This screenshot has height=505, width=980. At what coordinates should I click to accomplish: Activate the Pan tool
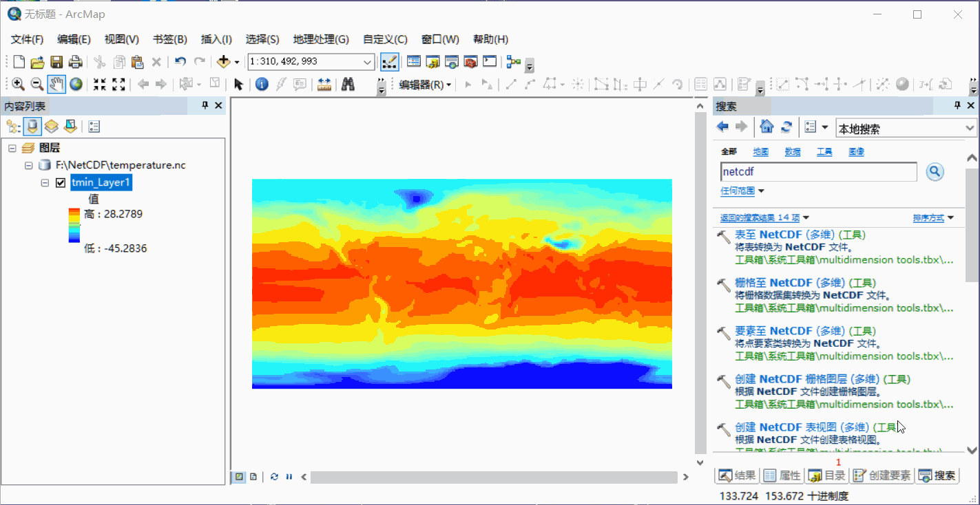(x=56, y=84)
